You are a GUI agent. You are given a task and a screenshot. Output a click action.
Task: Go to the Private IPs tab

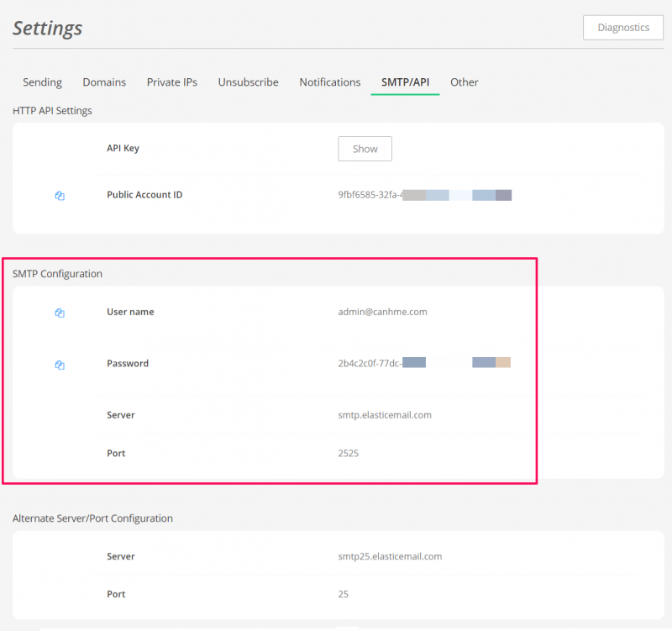click(x=172, y=82)
